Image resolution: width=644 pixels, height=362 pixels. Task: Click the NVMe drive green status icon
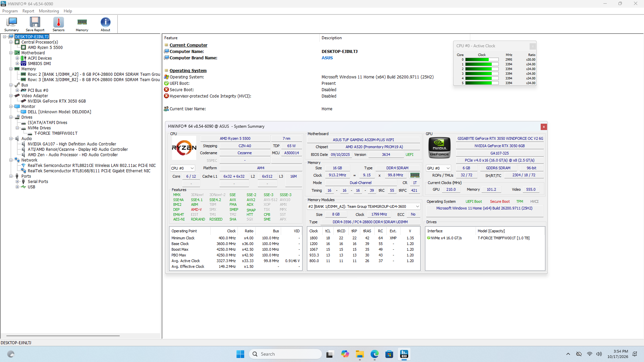(428, 238)
